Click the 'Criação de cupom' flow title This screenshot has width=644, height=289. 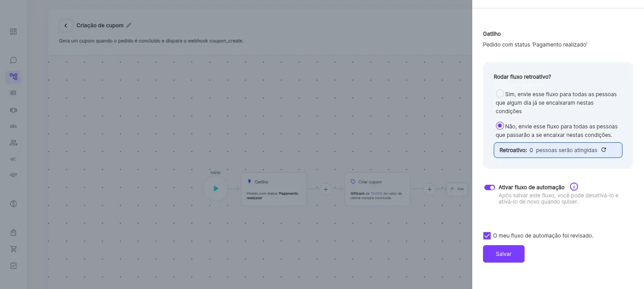pos(100,25)
